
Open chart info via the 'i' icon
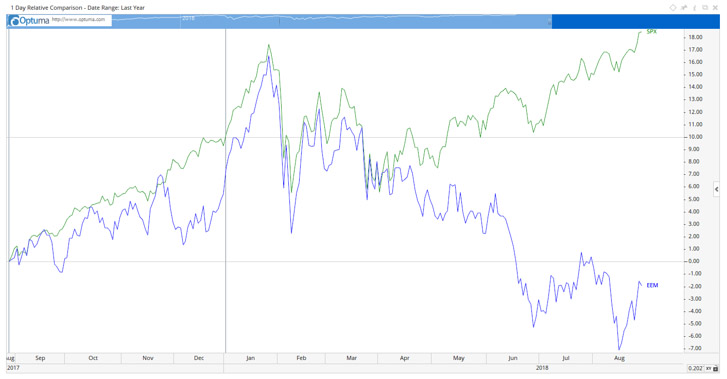(x=695, y=7)
